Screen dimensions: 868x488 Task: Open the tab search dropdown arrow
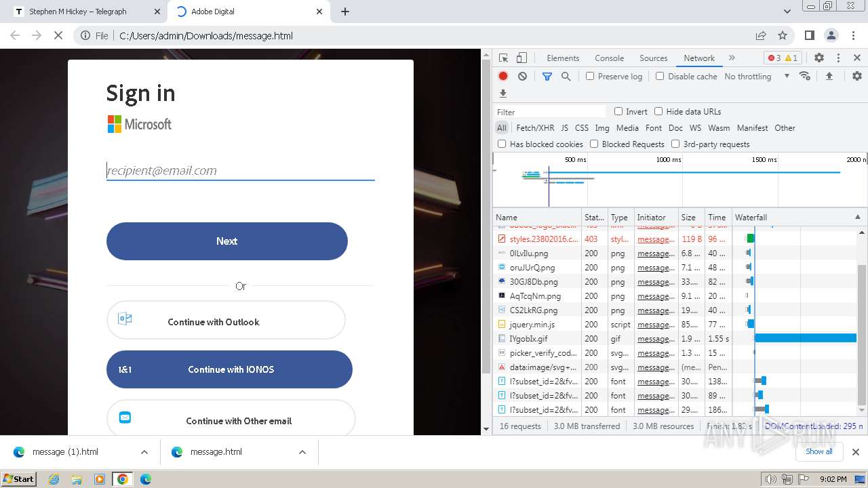(x=787, y=12)
